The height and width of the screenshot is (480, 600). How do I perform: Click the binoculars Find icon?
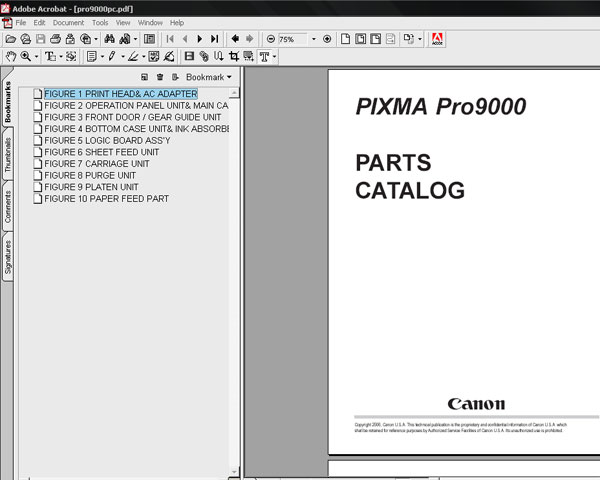pos(109,39)
